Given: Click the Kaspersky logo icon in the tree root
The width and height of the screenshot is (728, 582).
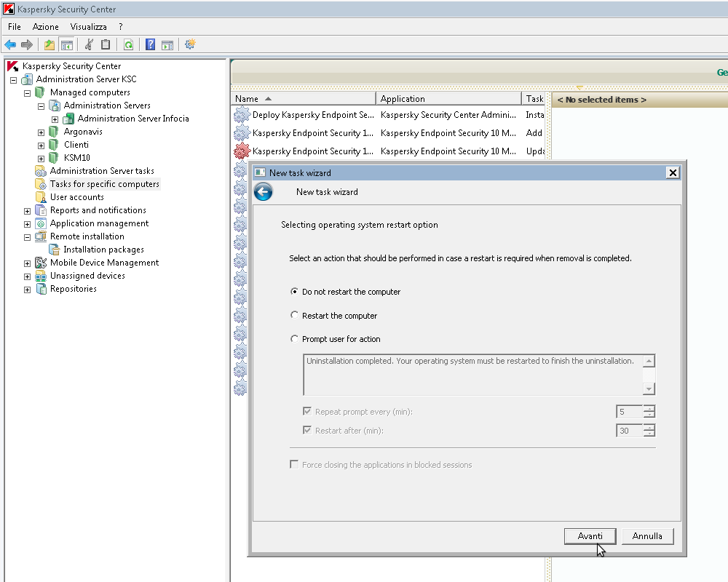Looking at the screenshot, I should click(13, 66).
